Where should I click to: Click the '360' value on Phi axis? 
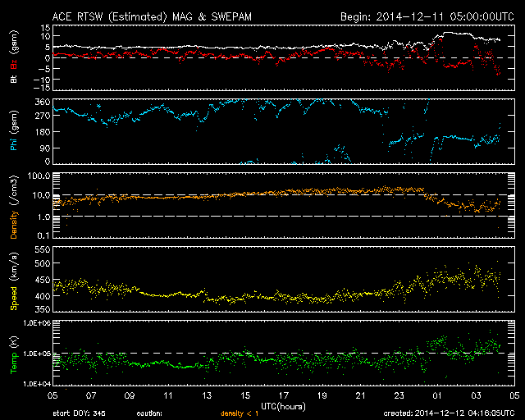click(x=43, y=103)
